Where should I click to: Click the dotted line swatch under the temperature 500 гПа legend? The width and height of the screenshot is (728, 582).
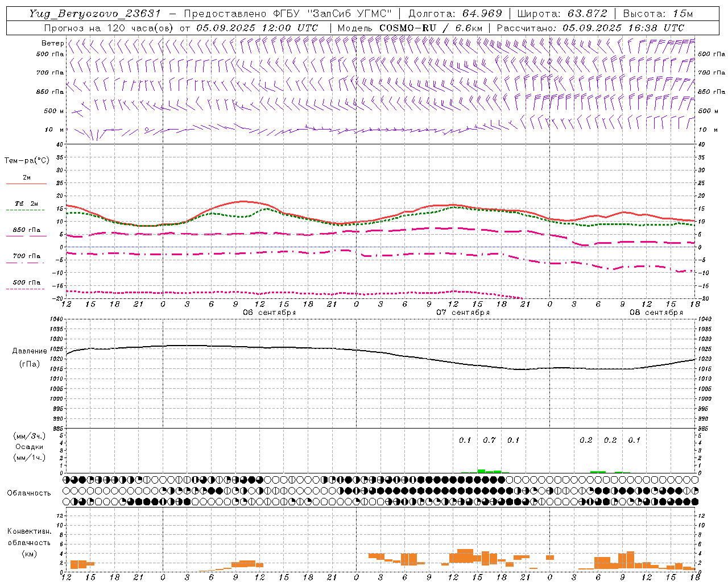25,289
